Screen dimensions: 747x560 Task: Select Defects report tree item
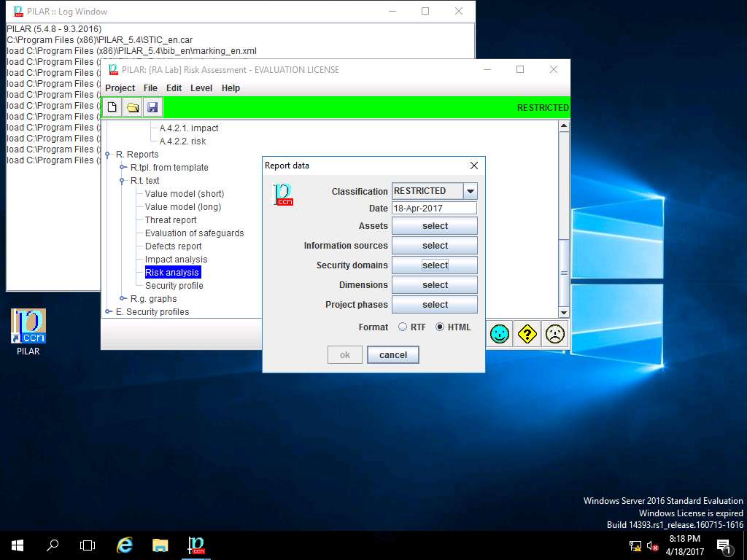(x=174, y=246)
